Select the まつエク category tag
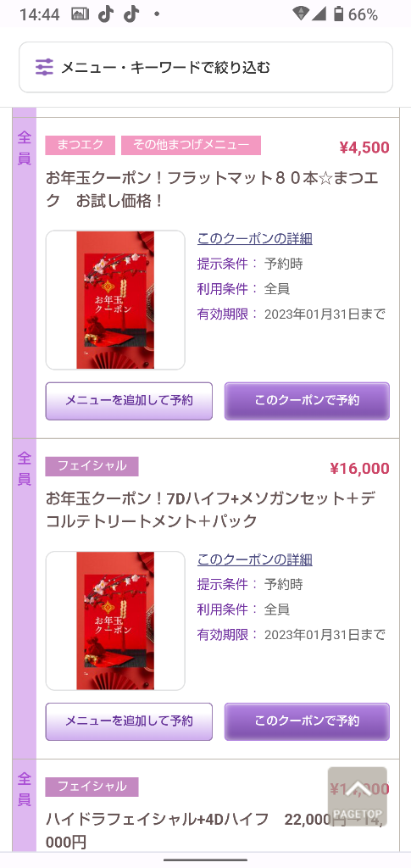411x868 pixels. pos(81,145)
